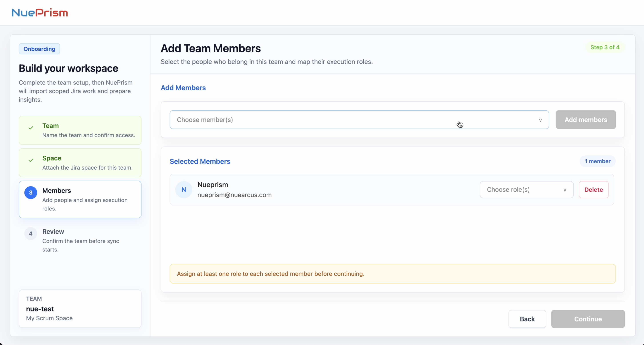Viewport: 644px width, 345px height.
Task: Click the nue-test team card
Action: 80,309
